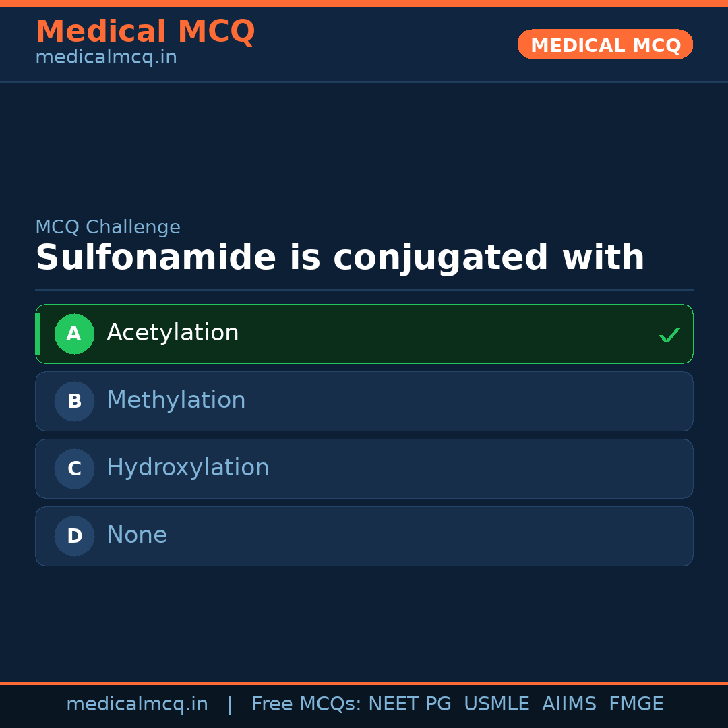Click the letter C circle badge
Screen dimensions: 728x728
click(74, 468)
